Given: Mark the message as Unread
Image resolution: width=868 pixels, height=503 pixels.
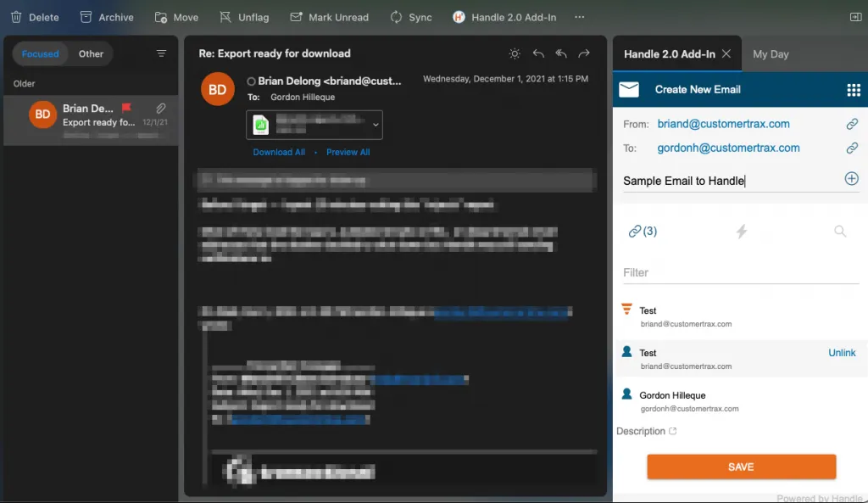Looking at the screenshot, I should (x=330, y=17).
